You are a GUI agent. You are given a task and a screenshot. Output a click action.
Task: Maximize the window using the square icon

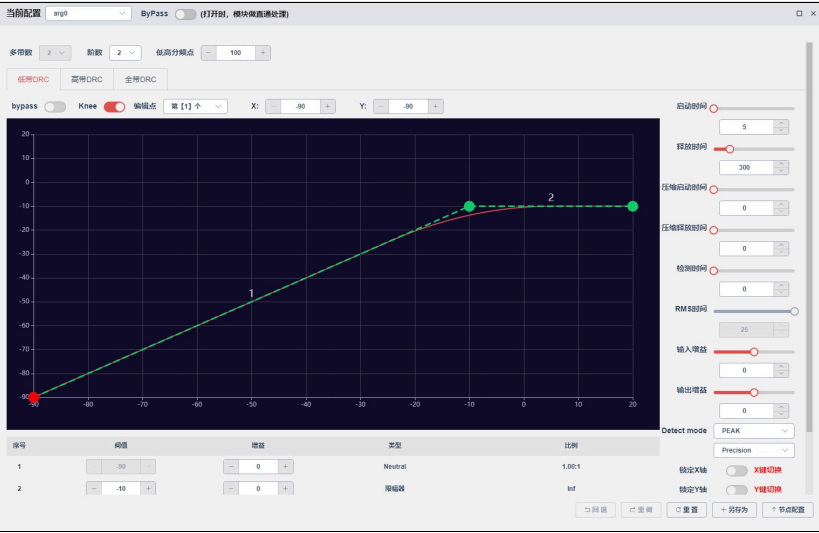799,14
